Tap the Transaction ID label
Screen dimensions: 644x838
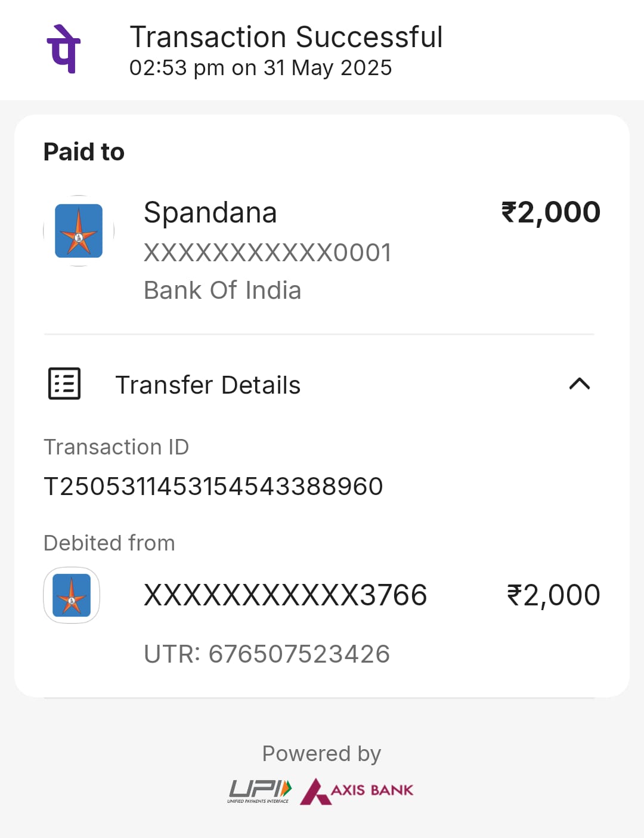[x=116, y=447]
